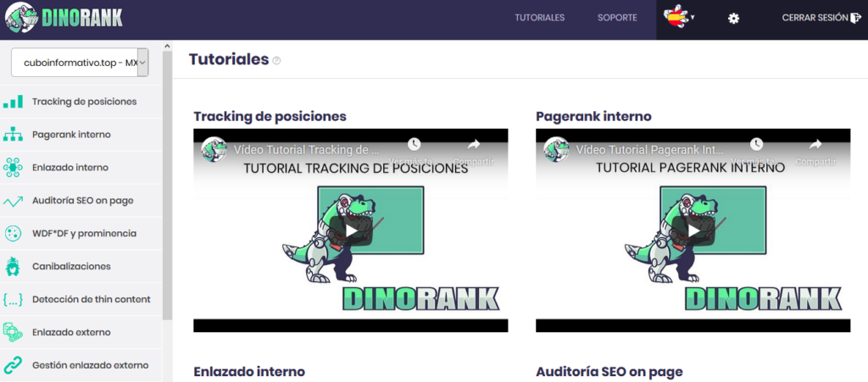Select the Auditoría SEO on page trend icon
Viewport: 868px width, 382px height.
(13, 201)
